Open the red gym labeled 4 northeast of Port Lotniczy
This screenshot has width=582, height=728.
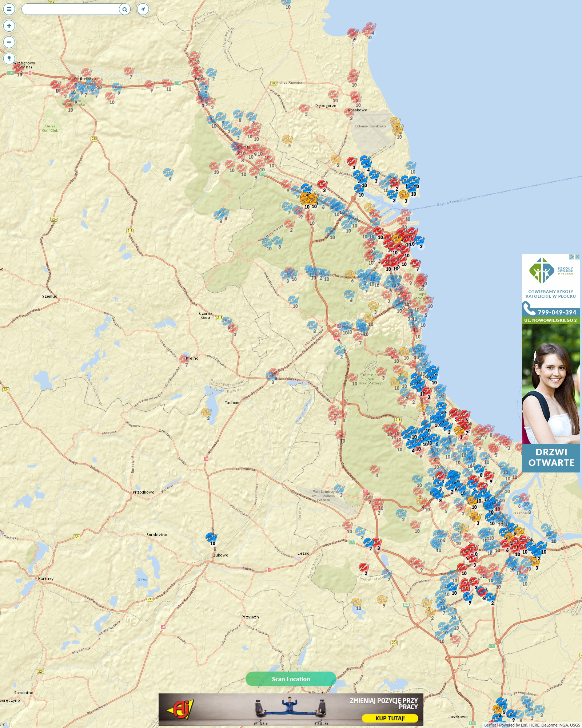coord(375,469)
